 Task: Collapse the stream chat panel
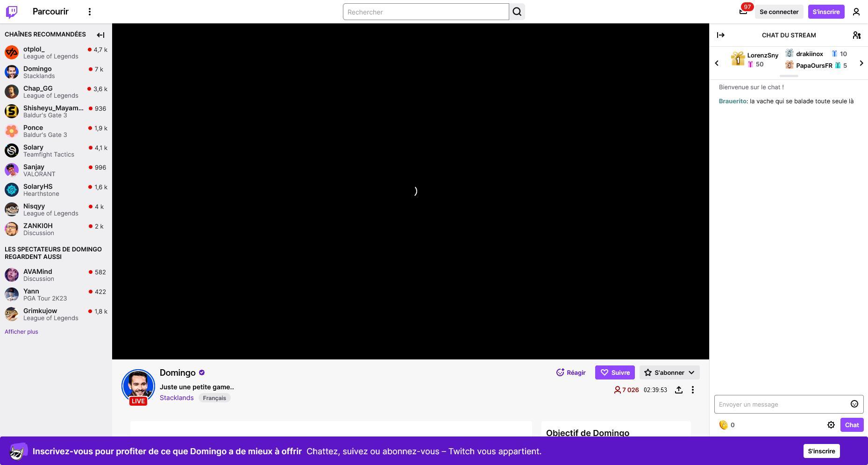coord(721,35)
